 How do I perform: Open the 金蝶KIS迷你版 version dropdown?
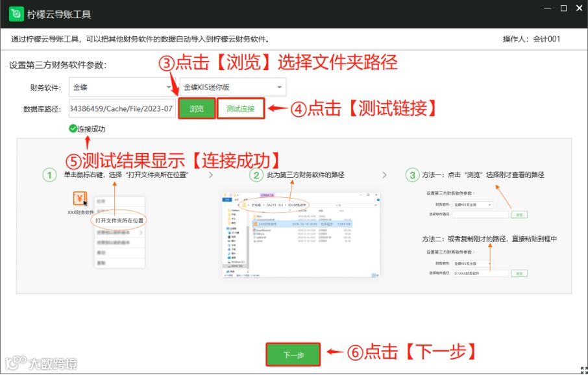point(233,88)
